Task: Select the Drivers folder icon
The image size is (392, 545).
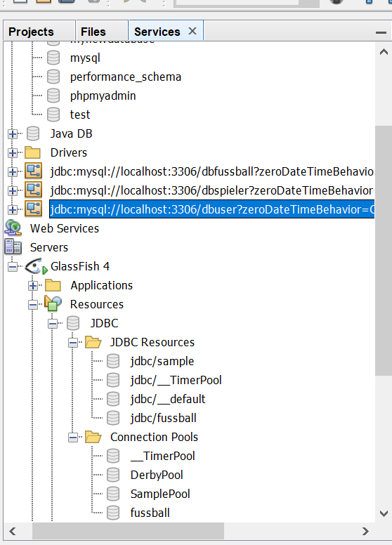Action: 33,152
